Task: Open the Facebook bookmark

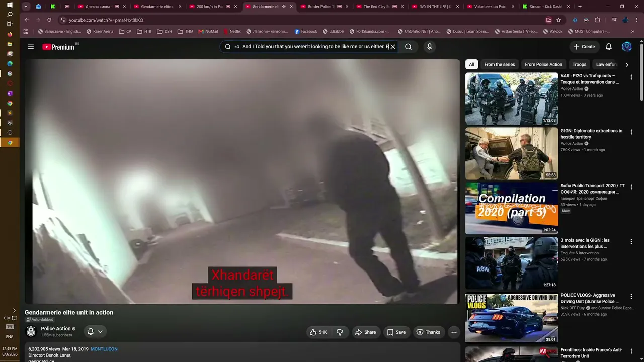Action: point(306,31)
